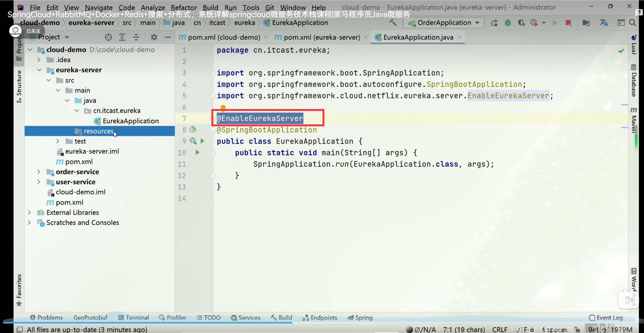Image resolution: width=644 pixels, height=333 pixels.
Task: Open Project panel settings gear
Action: pos(154,37)
